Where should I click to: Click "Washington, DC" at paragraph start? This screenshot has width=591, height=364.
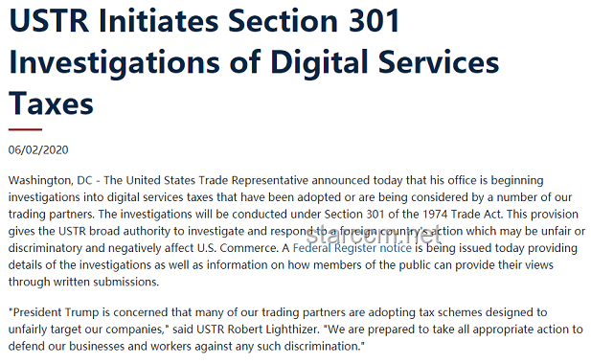point(50,180)
